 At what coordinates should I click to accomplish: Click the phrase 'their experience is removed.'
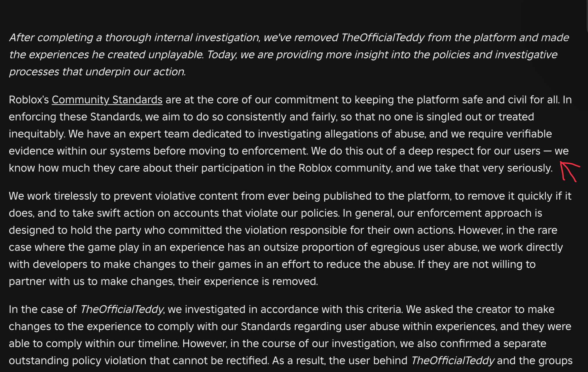(248, 281)
